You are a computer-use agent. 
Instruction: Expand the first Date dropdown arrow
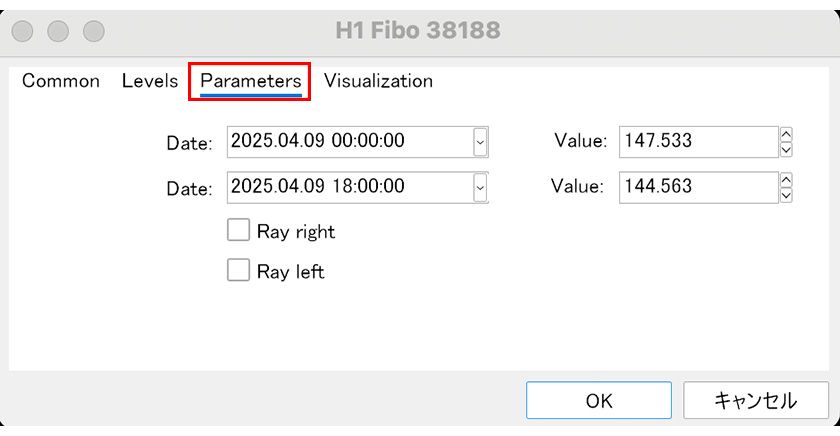click(480, 142)
